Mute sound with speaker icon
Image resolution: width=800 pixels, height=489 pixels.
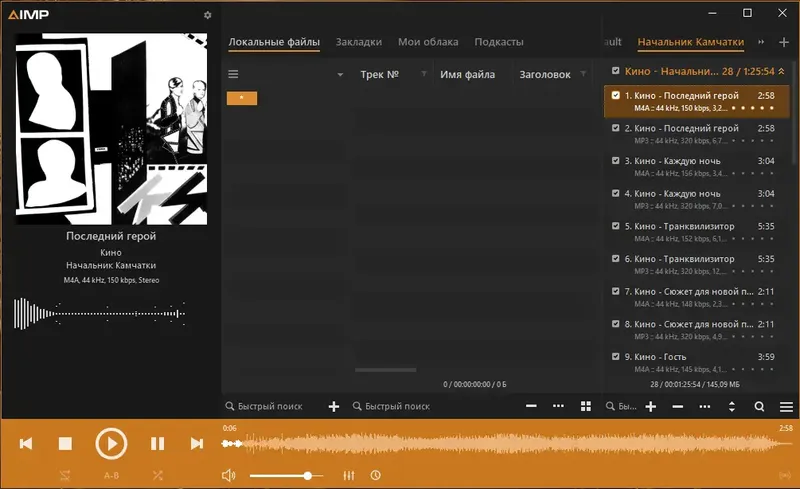(x=229, y=475)
